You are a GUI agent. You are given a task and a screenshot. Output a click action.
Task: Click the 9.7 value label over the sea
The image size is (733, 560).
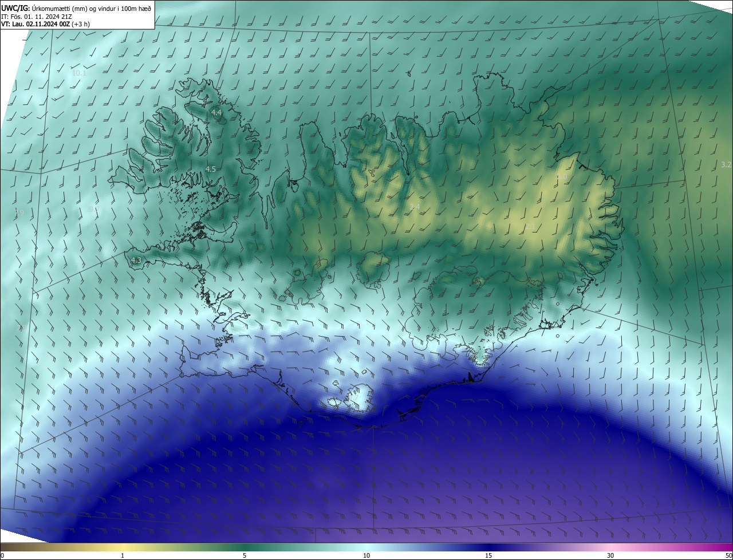(94, 210)
